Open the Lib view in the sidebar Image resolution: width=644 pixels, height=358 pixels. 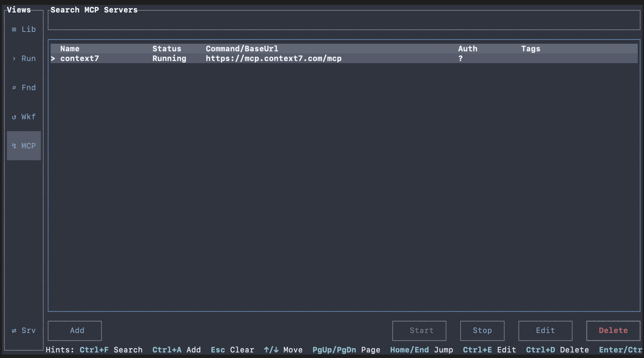(x=24, y=29)
